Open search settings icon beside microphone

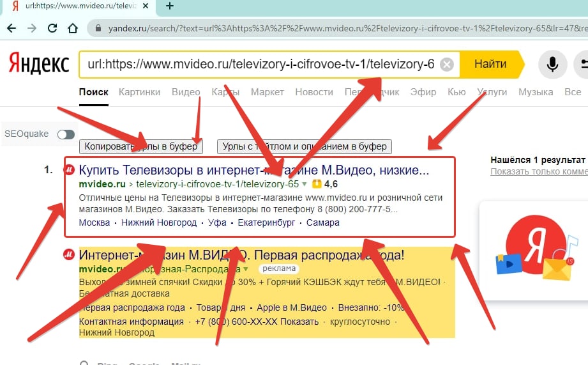point(582,64)
